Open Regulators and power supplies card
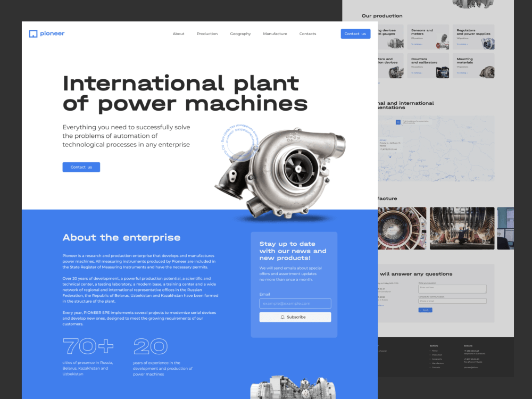Viewport: 532px width, 399px height. click(x=473, y=37)
